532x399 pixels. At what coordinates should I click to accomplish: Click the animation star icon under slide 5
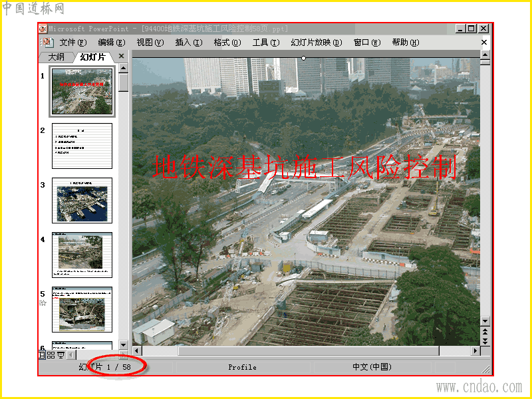click(x=43, y=303)
